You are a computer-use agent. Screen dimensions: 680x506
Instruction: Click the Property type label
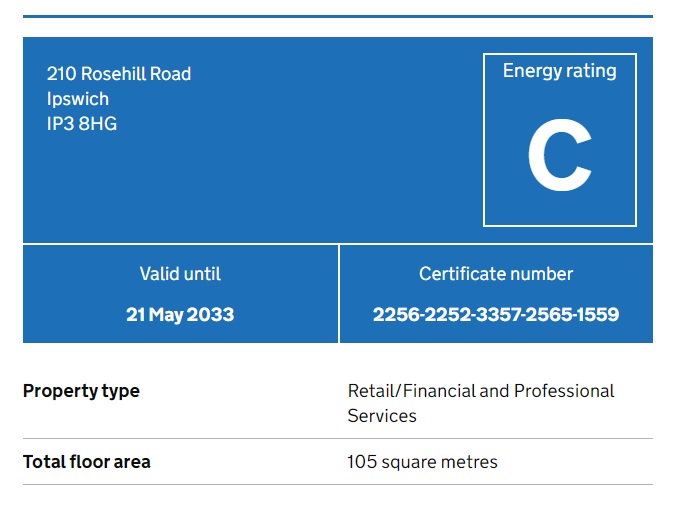coord(81,391)
